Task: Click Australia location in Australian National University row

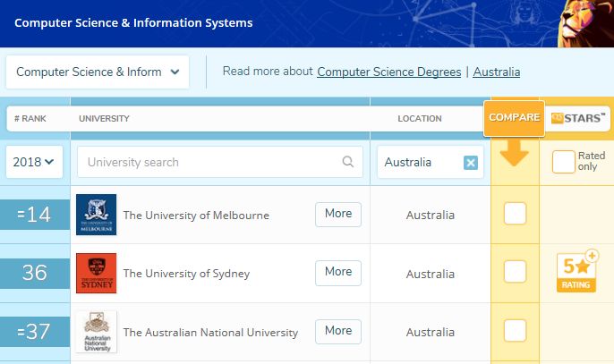Action: [x=431, y=333]
